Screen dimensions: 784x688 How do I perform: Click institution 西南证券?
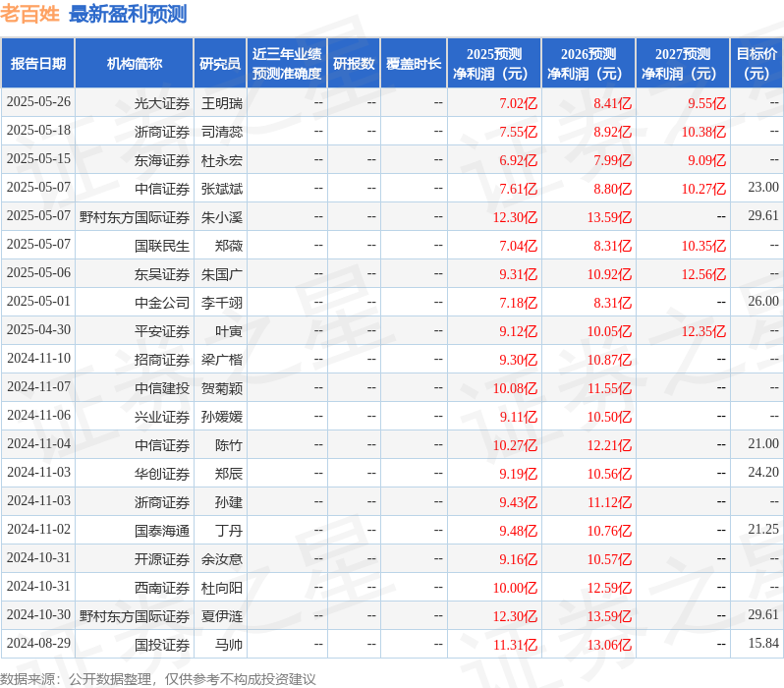pyautogui.click(x=162, y=589)
